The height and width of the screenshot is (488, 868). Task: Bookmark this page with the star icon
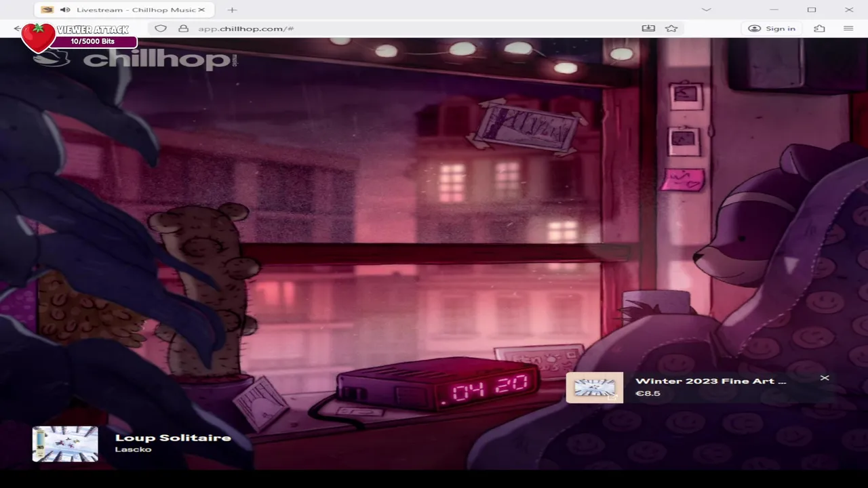point(671,28)
